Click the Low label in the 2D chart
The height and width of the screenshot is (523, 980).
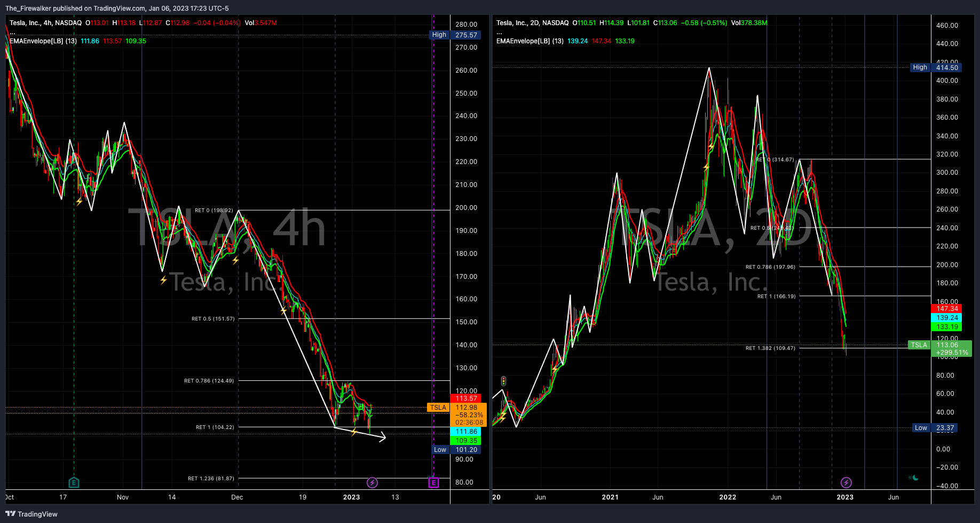921,428
